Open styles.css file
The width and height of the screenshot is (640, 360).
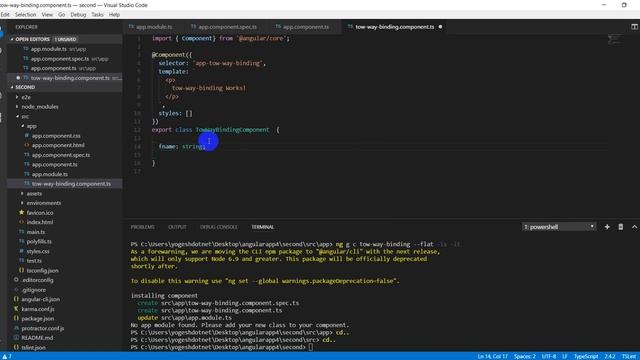coord(38,251)
